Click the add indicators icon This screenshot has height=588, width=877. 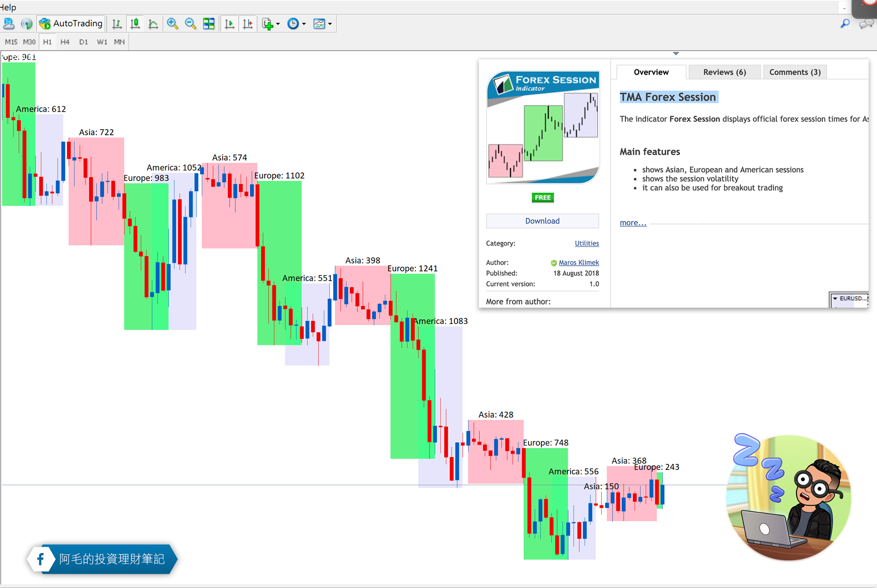tap(268, 24)
